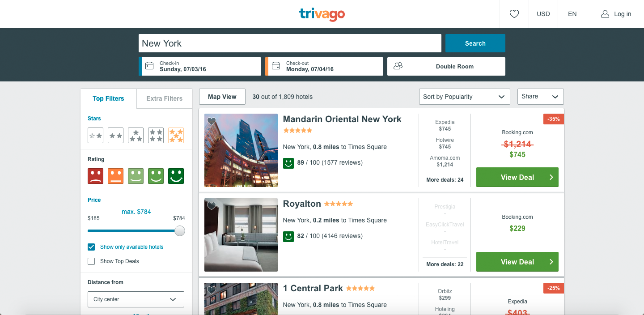Select the Expedia $745 deal
644x315 pixels.
coord(445,125)
